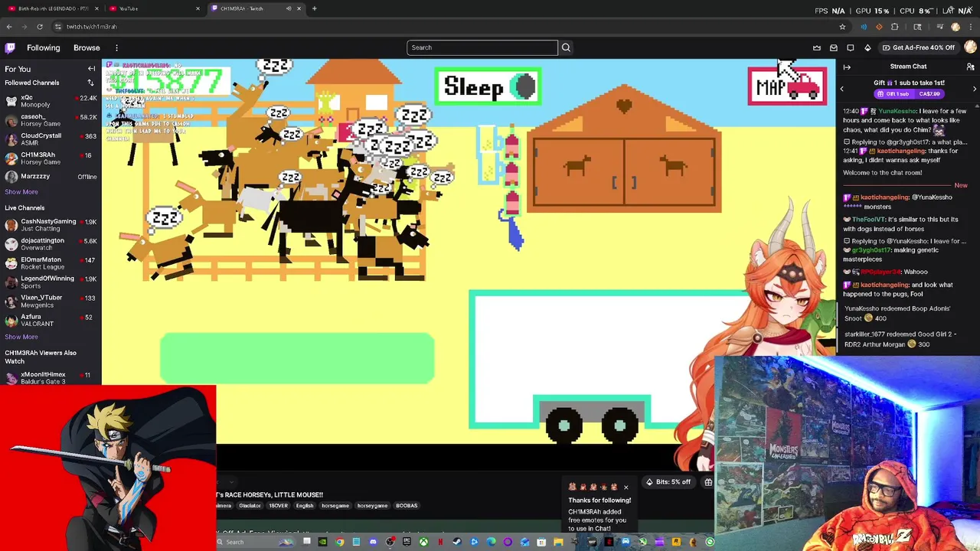
Task: Open the dojacattington channel
Action: 51,244
